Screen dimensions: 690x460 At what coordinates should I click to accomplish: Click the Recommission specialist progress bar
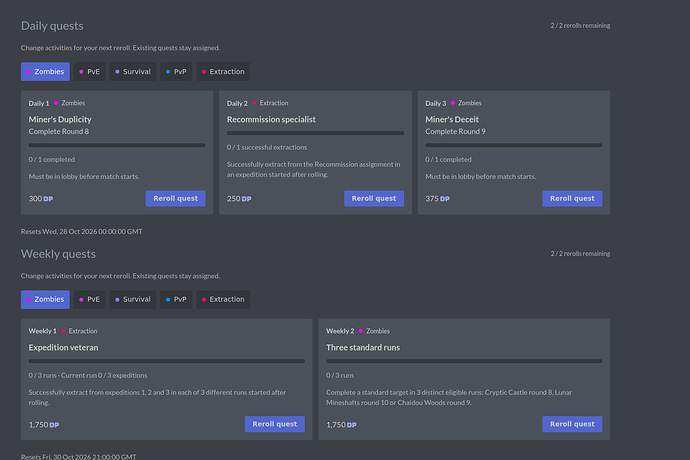point(316,133)
